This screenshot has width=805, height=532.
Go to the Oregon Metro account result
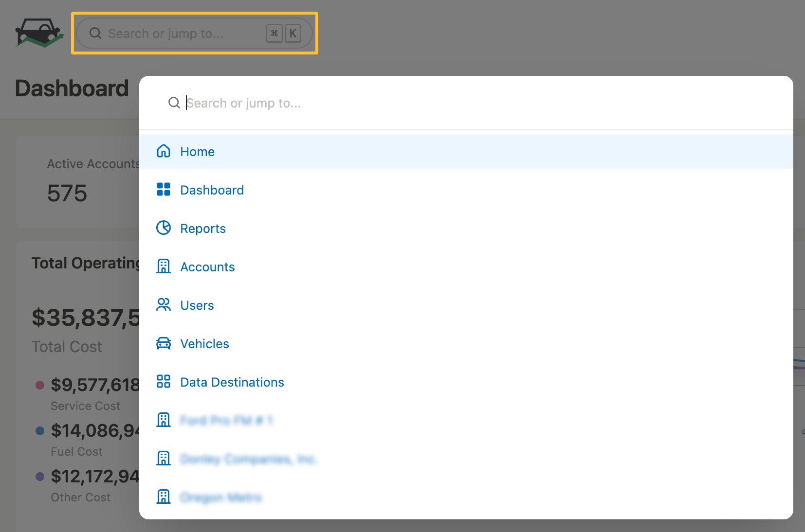coord(221,497)
